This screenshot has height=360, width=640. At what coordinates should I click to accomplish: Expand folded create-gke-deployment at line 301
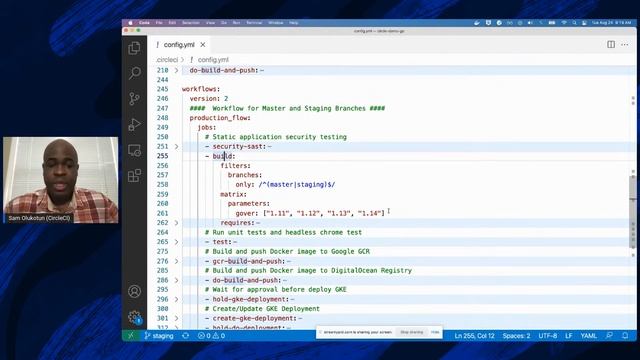pos(176,318)
